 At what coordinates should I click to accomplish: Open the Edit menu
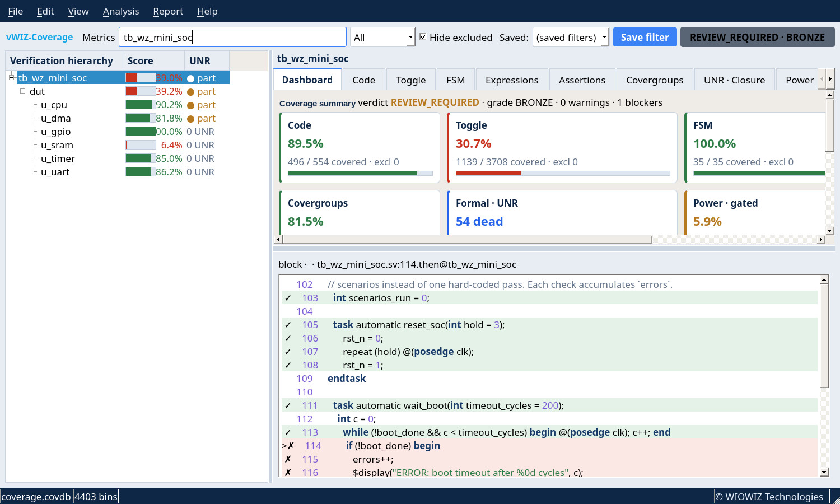pos(45,11)
